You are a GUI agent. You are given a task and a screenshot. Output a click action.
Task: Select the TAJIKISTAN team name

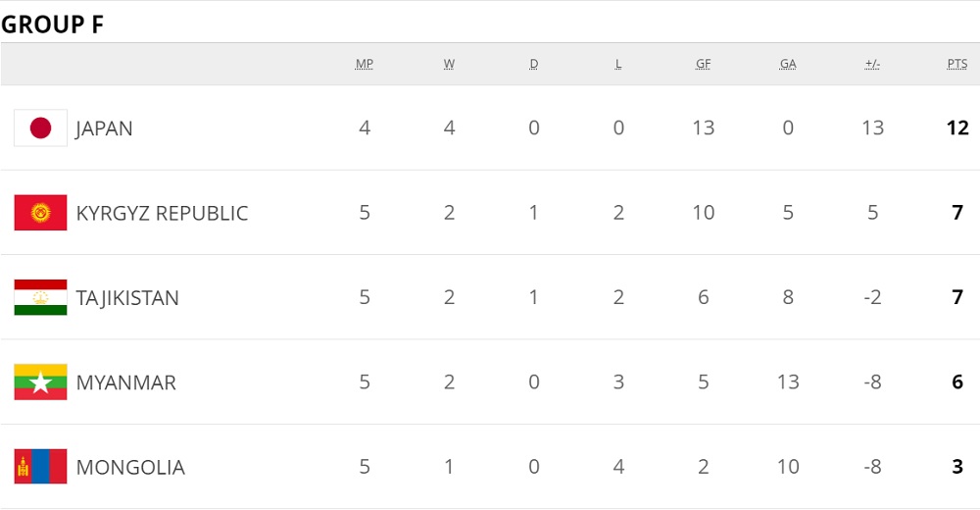(x=127, y=298)
